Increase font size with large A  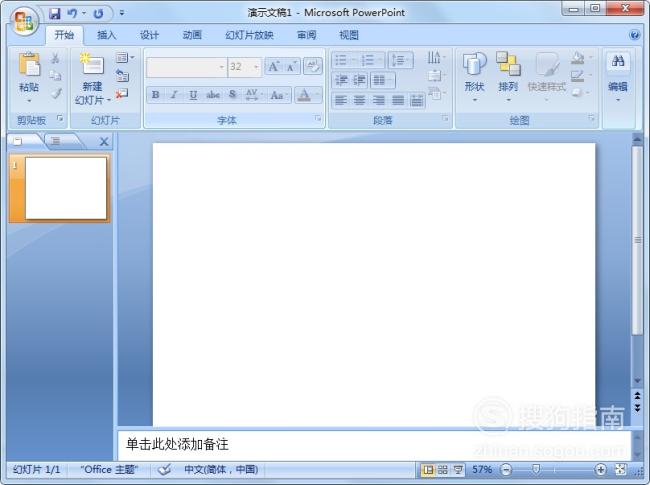(x=274, y=67)
